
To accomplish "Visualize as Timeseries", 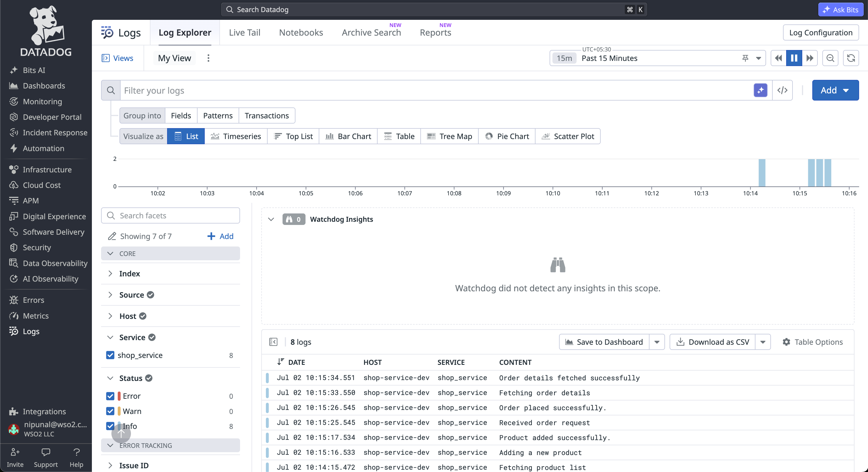I will coord(236,136).
